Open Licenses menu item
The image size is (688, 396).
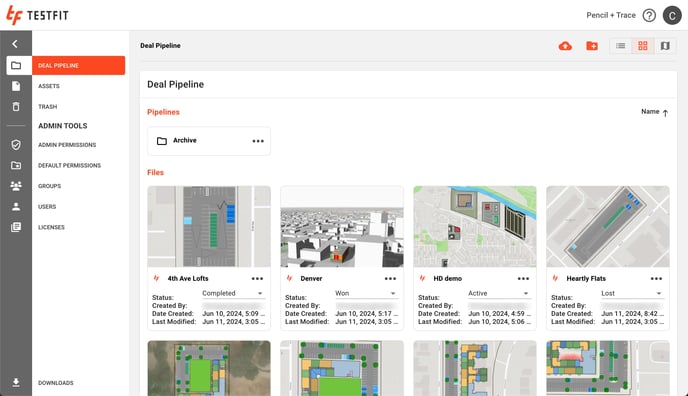coord(51,227)
